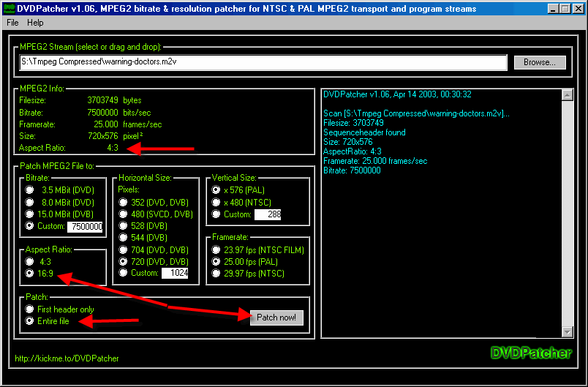
Task: Open the File menu
Action: coord(12,23)
